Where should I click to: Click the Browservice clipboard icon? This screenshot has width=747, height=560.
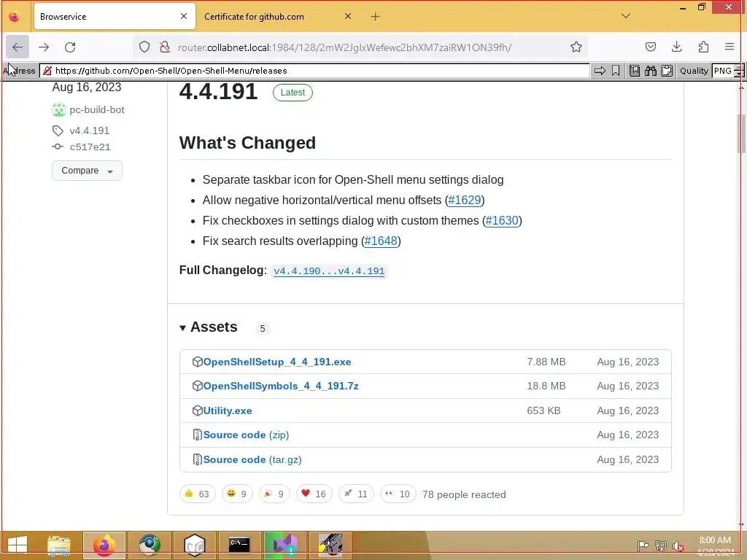tap(667, 71)
